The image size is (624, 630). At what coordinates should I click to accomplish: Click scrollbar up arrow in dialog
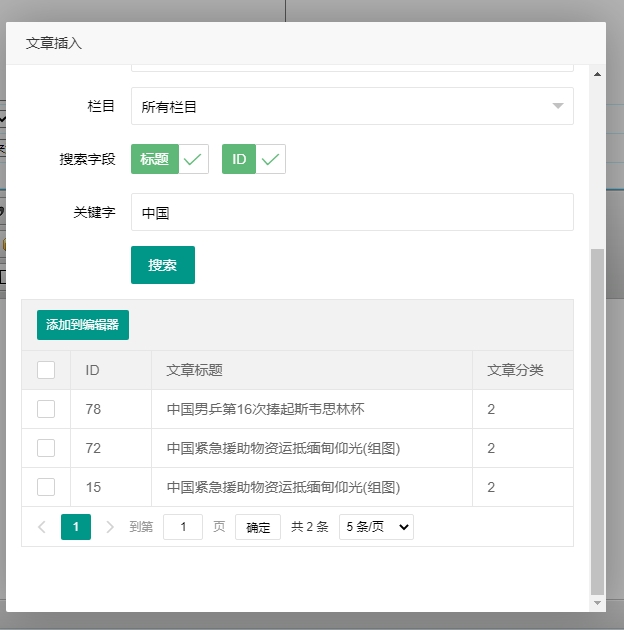[598, 74]
